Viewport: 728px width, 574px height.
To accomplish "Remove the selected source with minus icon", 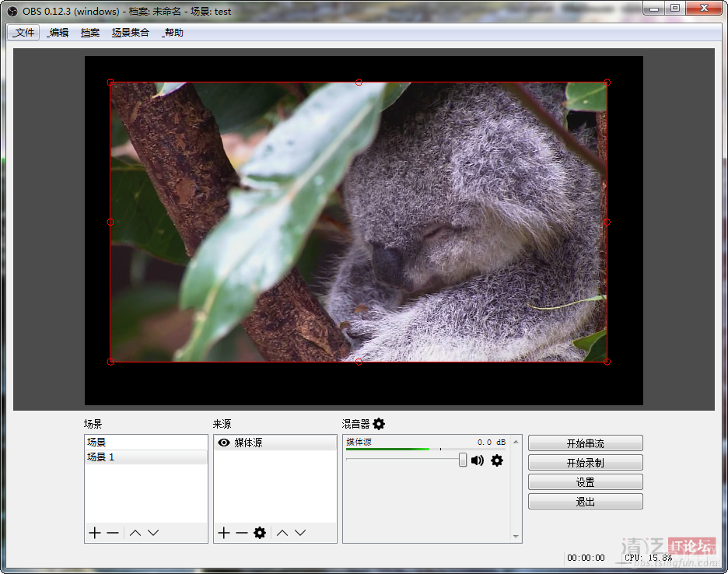I will click(242, 533).
